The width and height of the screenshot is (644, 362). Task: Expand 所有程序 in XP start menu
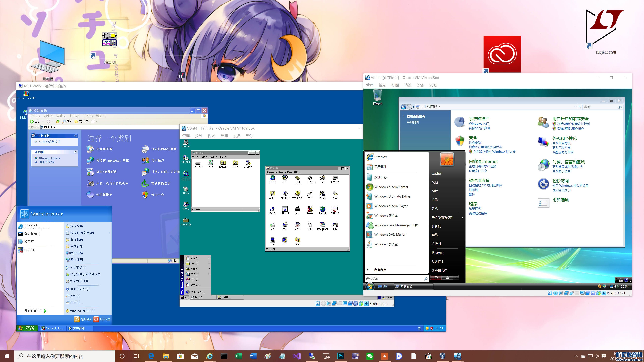coord(36,311)
